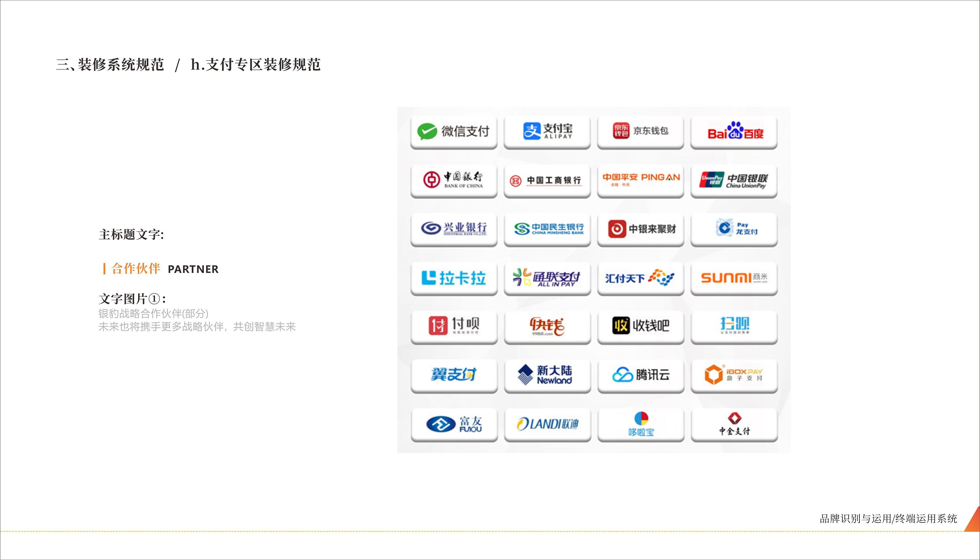This screenshot has height=560, width=980.
Task: Click the 翼支付 logo tile
Action: (454, 375)
